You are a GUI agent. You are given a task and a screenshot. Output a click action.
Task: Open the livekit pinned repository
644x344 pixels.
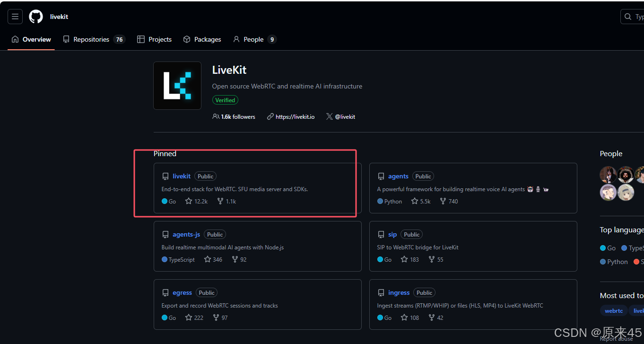182,176
